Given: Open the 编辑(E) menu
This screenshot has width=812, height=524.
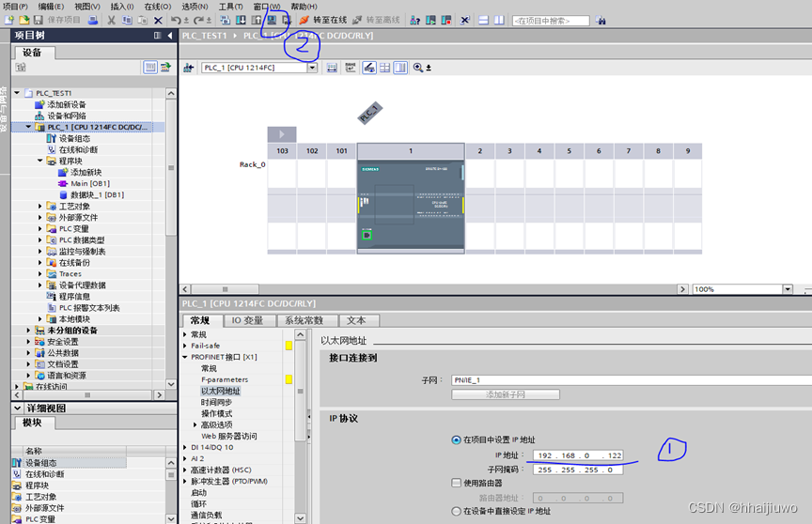Looking at the screenshot, I should pyautogui.click(x=52, y=7).
